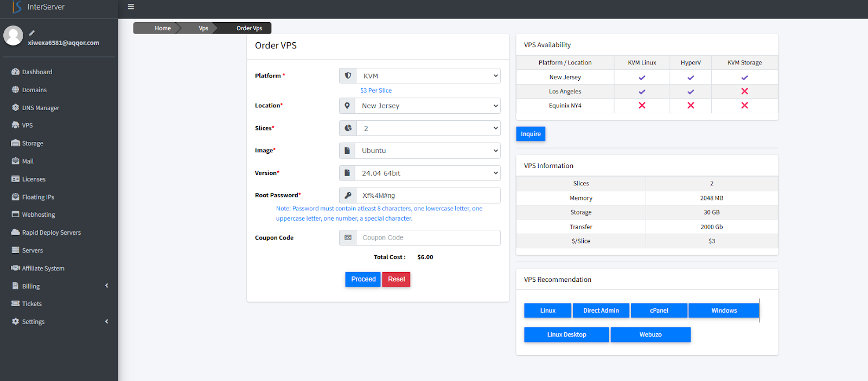Click the Tickets sidebar icon
Screen dimensions: 868x381
[15, 303]
